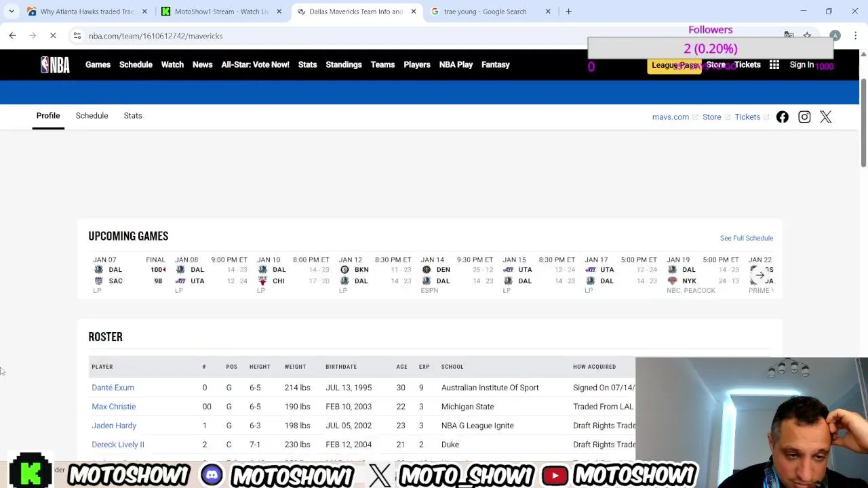Screen dimensions: 868x488
Task: Open the Chrome profile avatar icon
Action: click(835, 35)
